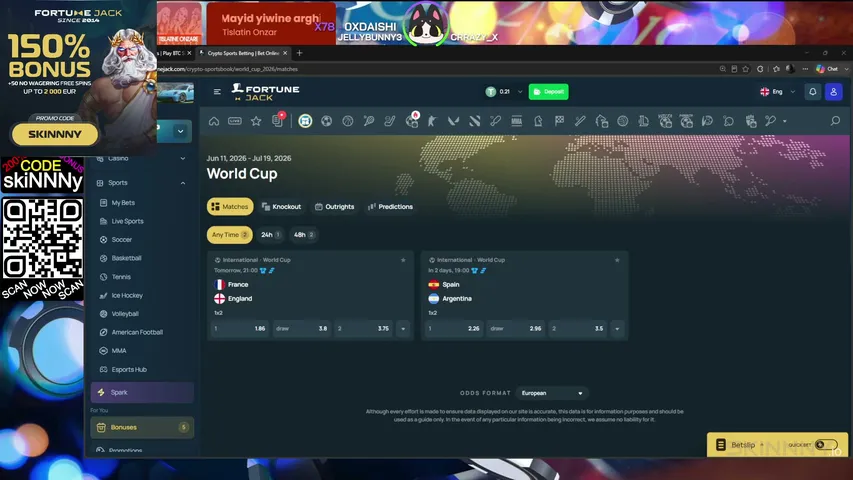
Task: Open Esports Hub in the left sidebar
Action: (128, 369)
